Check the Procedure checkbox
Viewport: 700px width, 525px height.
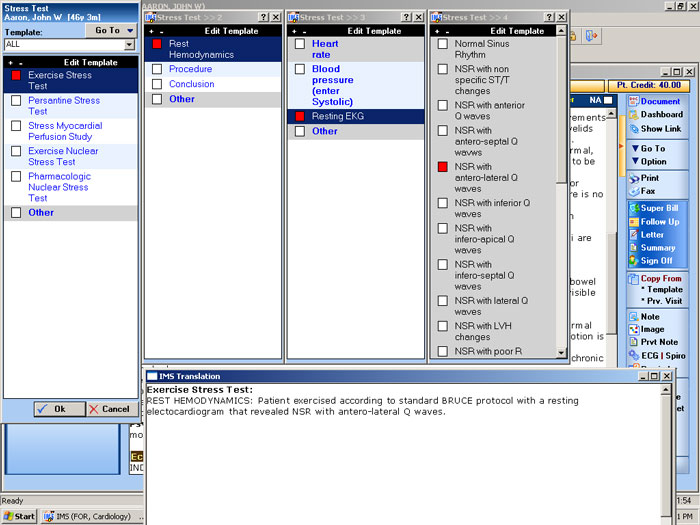[157, 69]
